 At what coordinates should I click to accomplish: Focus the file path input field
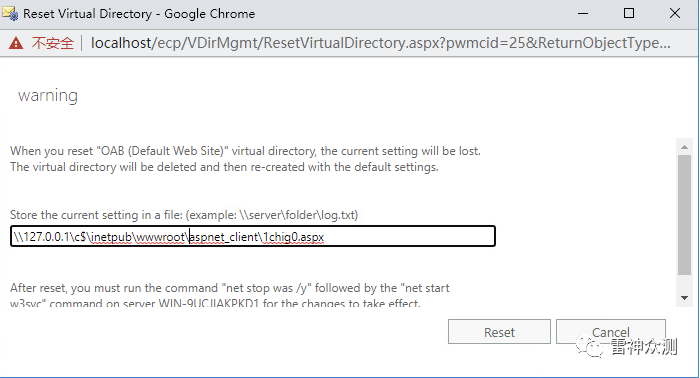coord(253,236)
